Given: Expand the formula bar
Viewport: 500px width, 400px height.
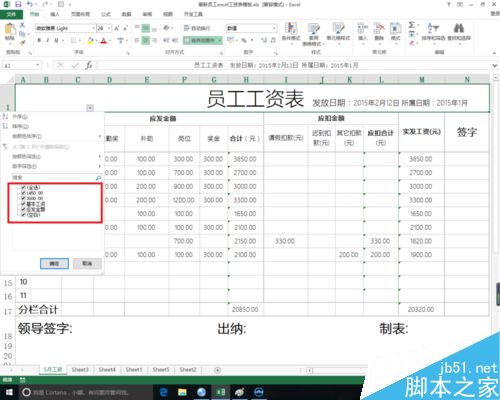Looking at the screenshot, I should pos(495,65).
